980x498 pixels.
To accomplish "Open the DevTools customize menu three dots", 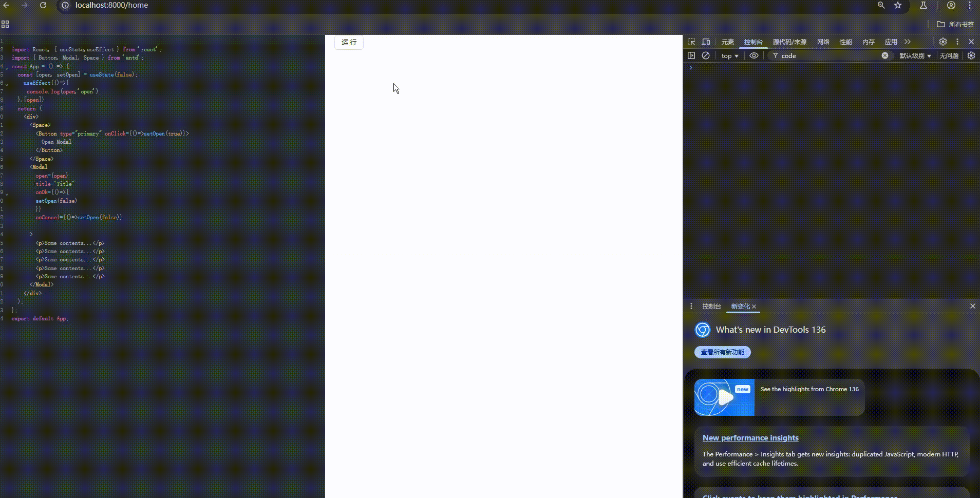I will [x=956, y=42].
